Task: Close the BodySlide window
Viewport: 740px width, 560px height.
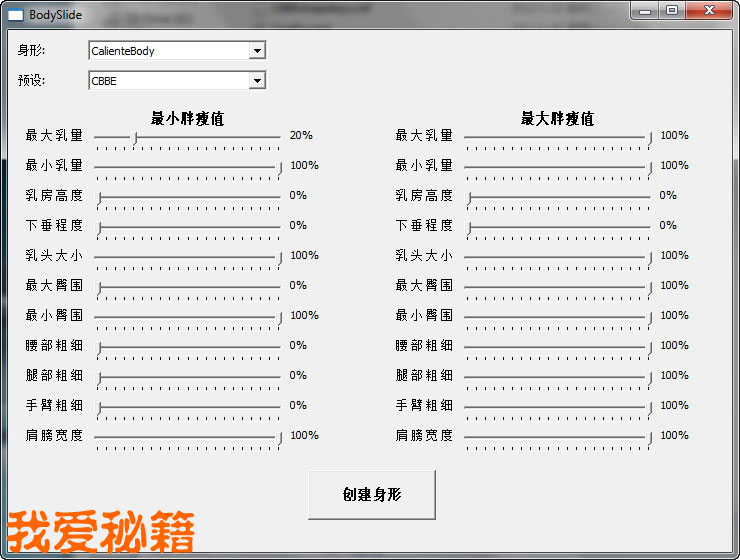Action: (x=709, y=11)
